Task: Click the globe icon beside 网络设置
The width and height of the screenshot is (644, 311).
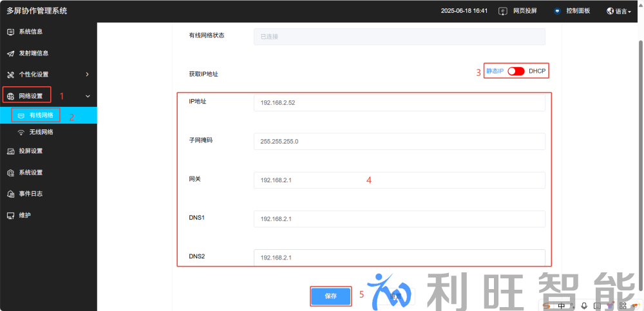Action: pos(11,97)
